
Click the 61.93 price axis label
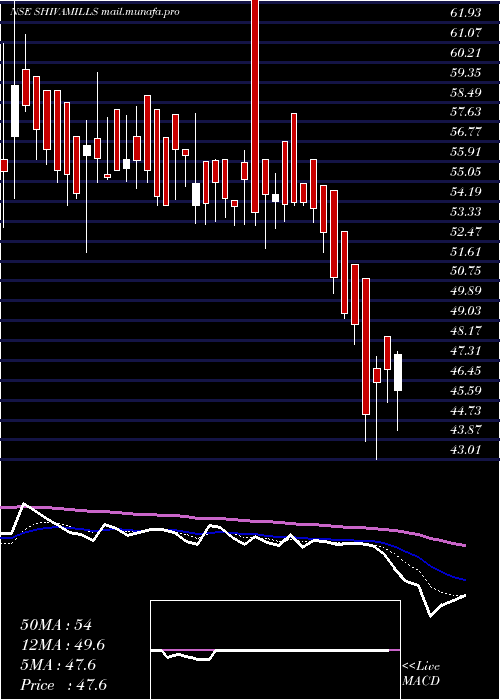click(x=466, y=13)
